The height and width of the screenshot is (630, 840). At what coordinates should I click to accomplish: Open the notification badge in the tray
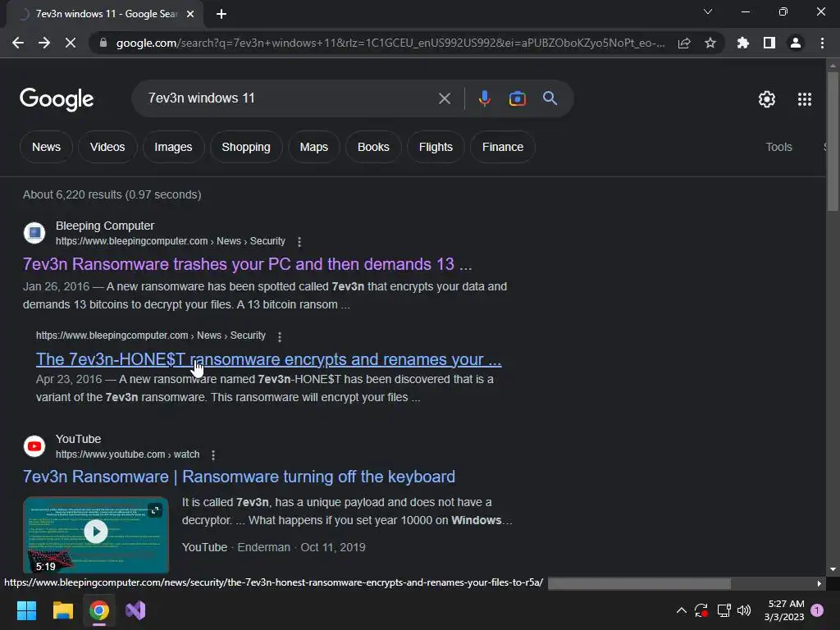(817, 610)
